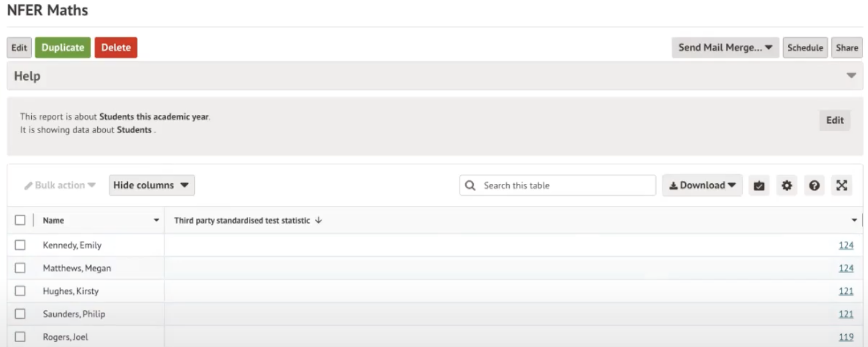
Task: Check the row for Hughes, Kirsty
Action: [x=20, y=291]
